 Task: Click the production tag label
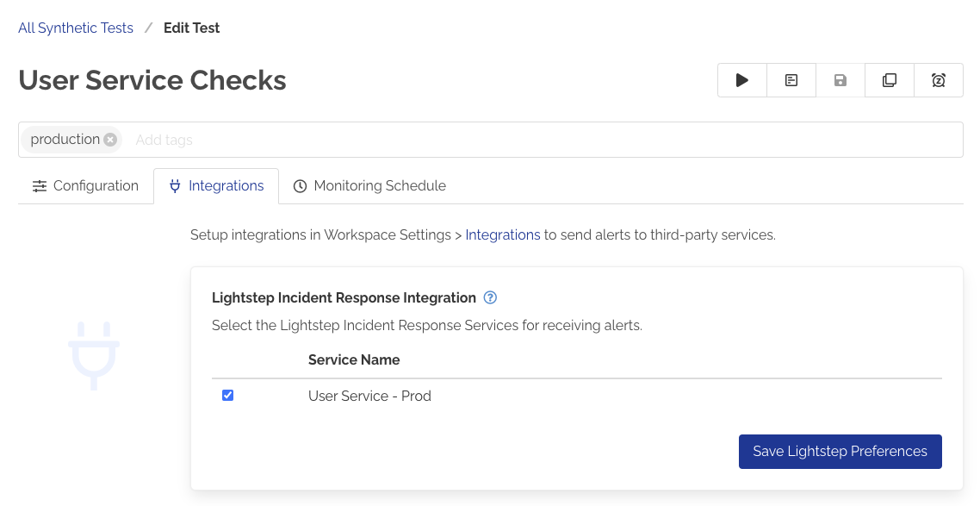click(x=65, y=139)
